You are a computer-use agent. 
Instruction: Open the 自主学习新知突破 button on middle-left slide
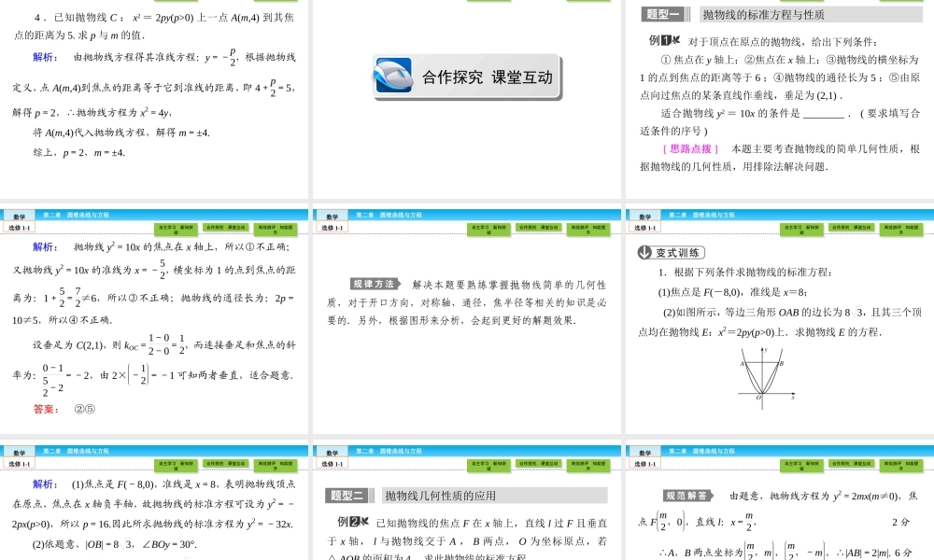[x=177, y=228]
